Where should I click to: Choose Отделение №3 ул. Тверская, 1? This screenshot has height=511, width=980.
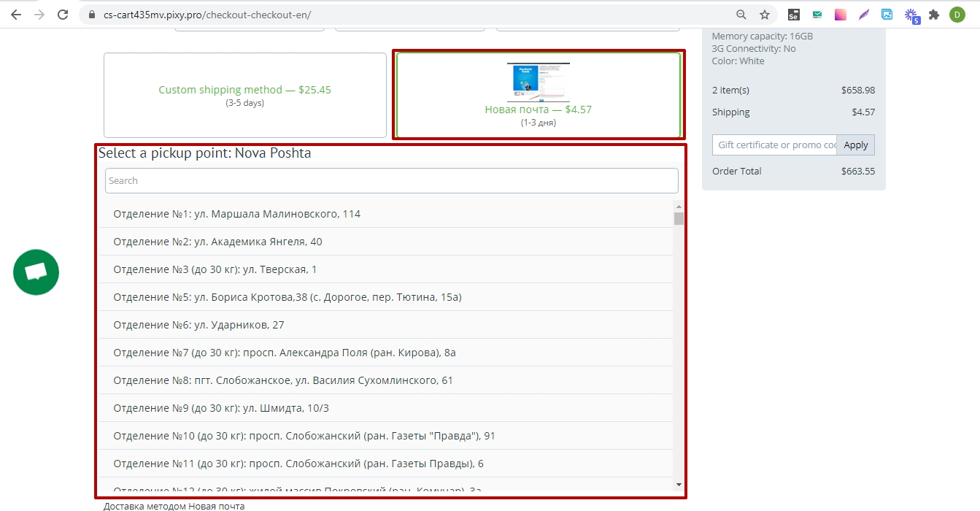(x=386, y=269)
